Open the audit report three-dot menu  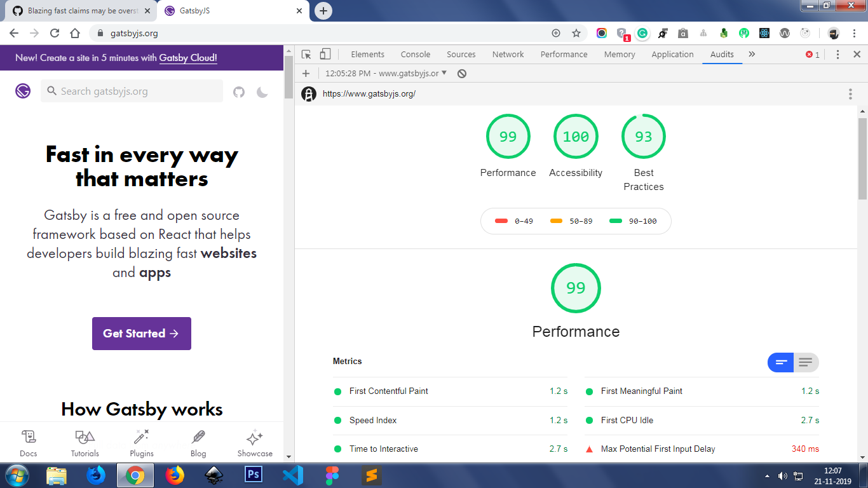click(850, 94)
